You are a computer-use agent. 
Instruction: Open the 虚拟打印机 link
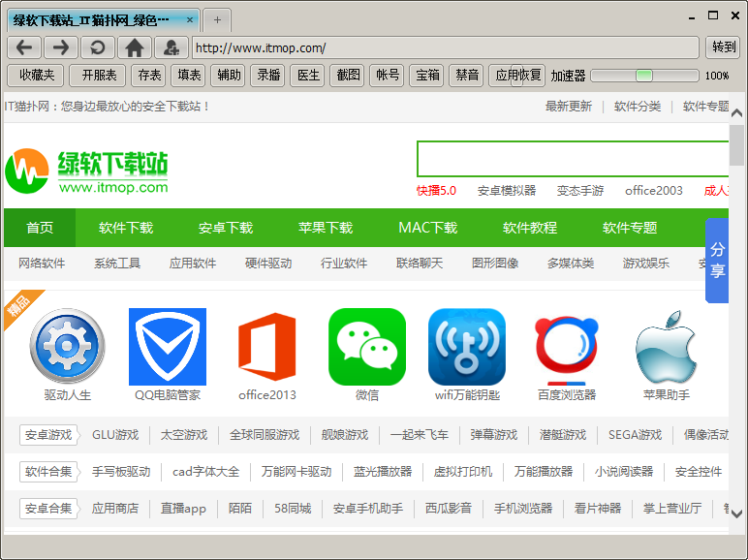(463, 472)
